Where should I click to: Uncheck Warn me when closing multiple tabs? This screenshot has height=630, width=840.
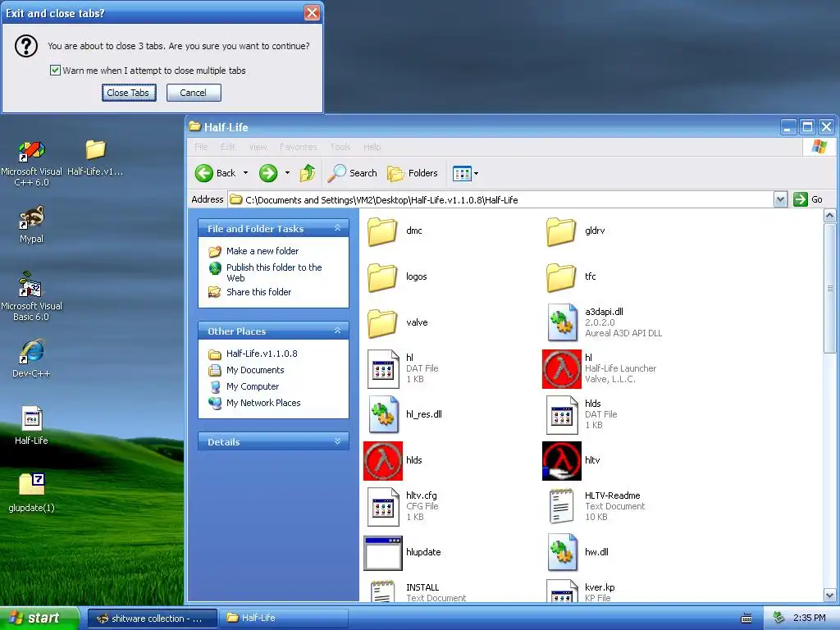click(55, 71)
